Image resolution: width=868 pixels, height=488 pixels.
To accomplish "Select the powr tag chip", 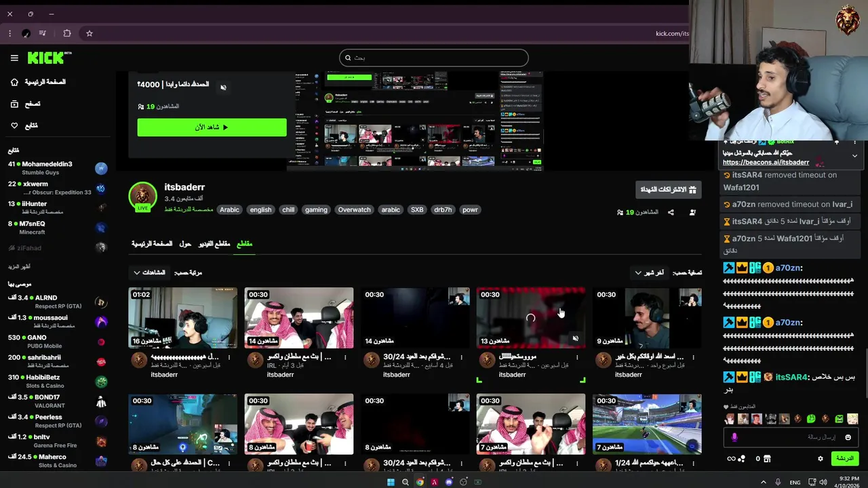I will pos(470,210).
